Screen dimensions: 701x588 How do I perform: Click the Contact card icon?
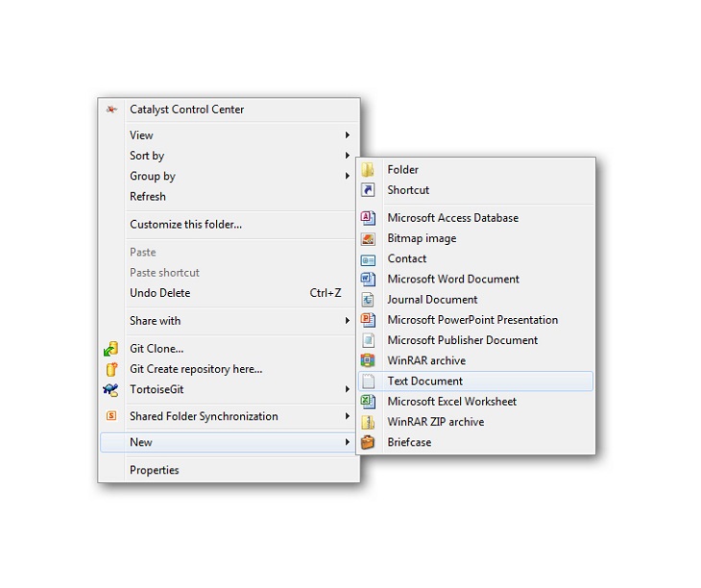click(x=368, y=259)
